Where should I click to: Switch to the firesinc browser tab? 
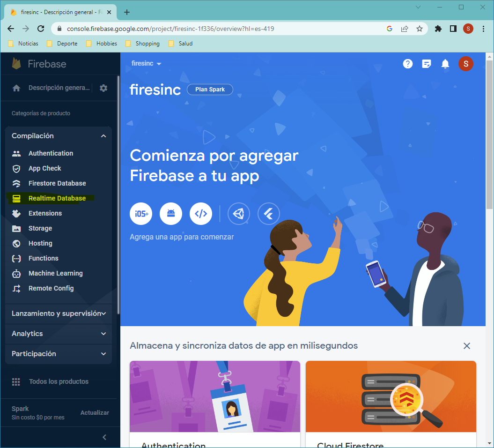(x=60, y=12)
